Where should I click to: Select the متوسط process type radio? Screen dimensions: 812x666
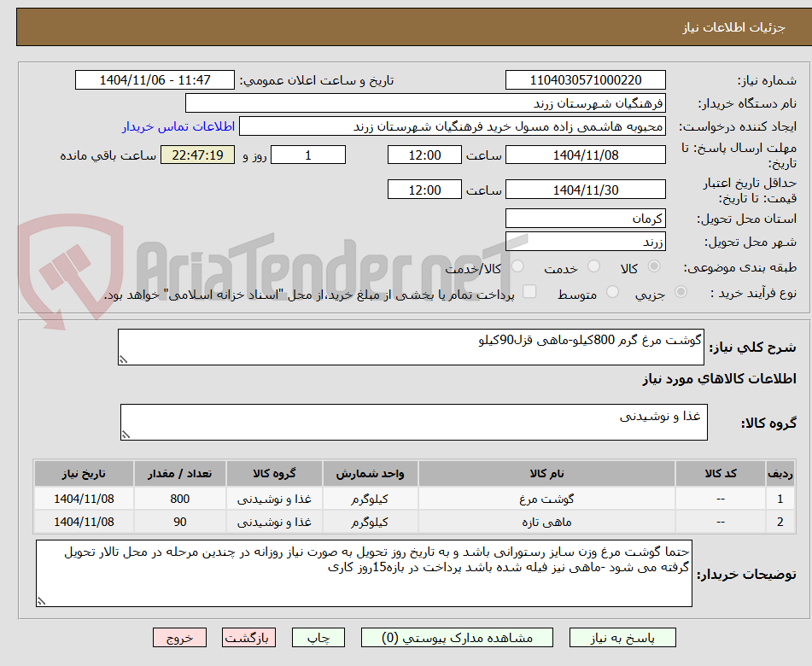point(613,291)
